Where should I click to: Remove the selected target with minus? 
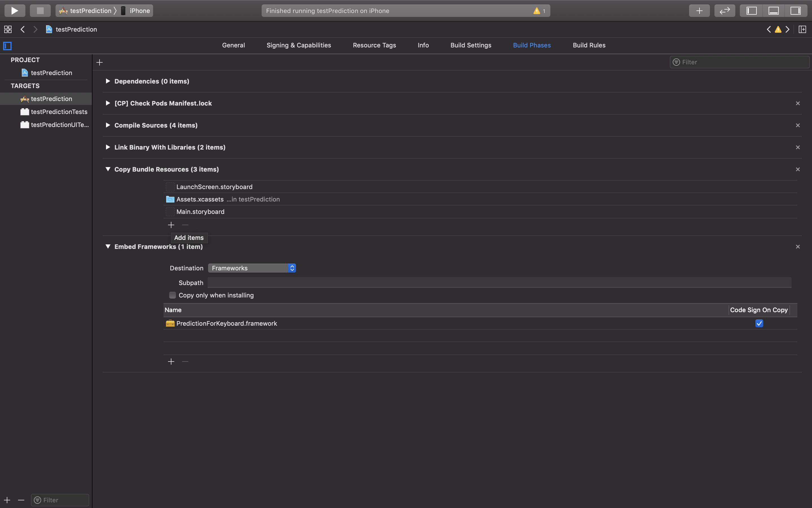point(21,500)
